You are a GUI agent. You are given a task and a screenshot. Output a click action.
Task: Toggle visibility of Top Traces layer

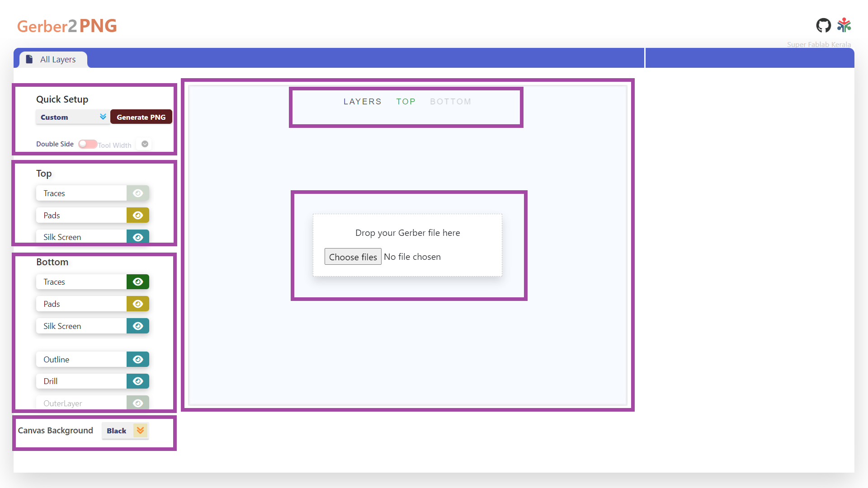click(x=138, y=193)
